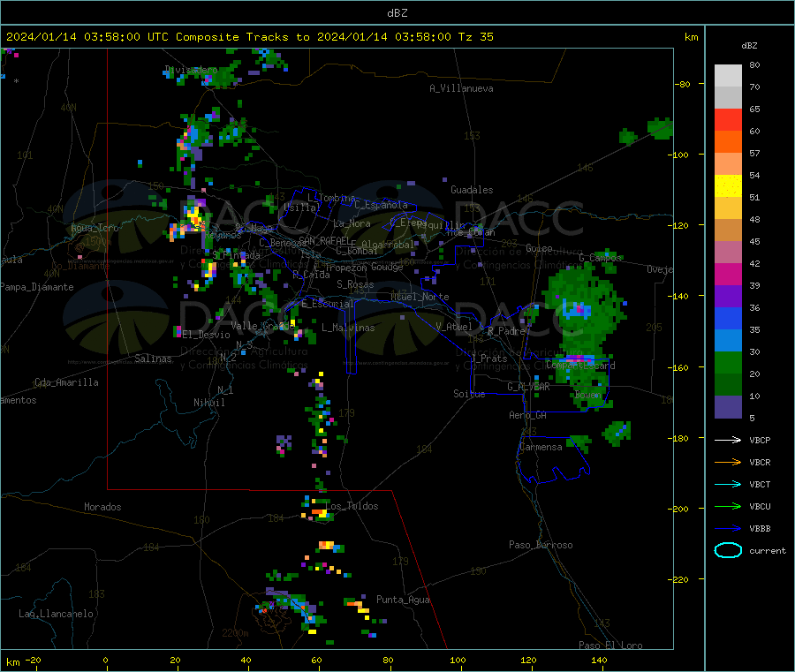Click the V_Atuel location label
Image resolution: width=795 pixels, height=672 pixels.
(454, 327)
